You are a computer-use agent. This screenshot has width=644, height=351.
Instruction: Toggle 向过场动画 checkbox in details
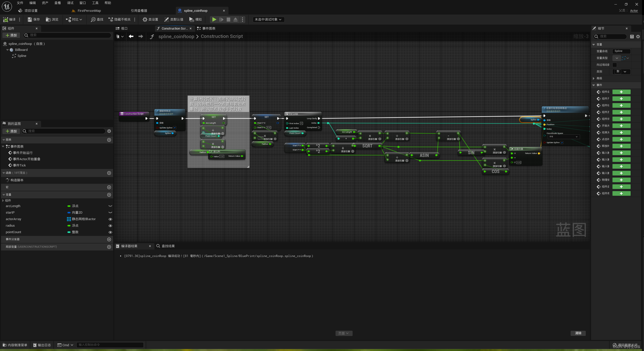pyautogui.click(x=615, y=65)
